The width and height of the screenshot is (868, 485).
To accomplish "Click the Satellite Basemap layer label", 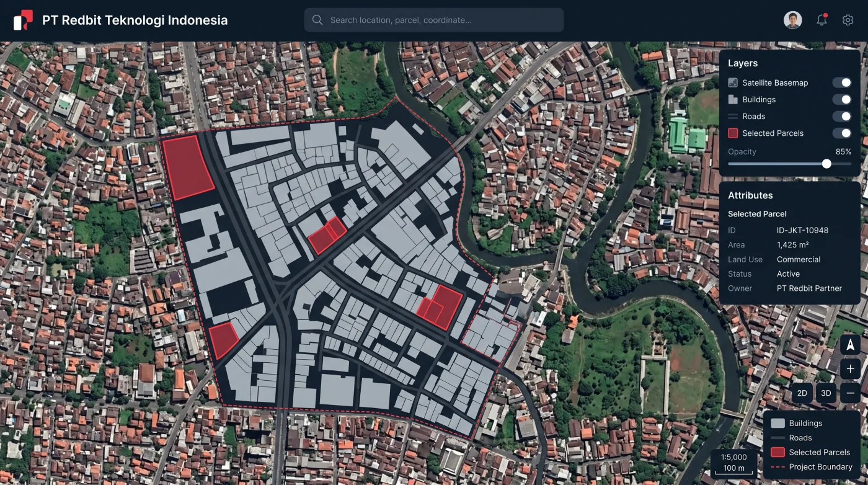I will (775, 82).
